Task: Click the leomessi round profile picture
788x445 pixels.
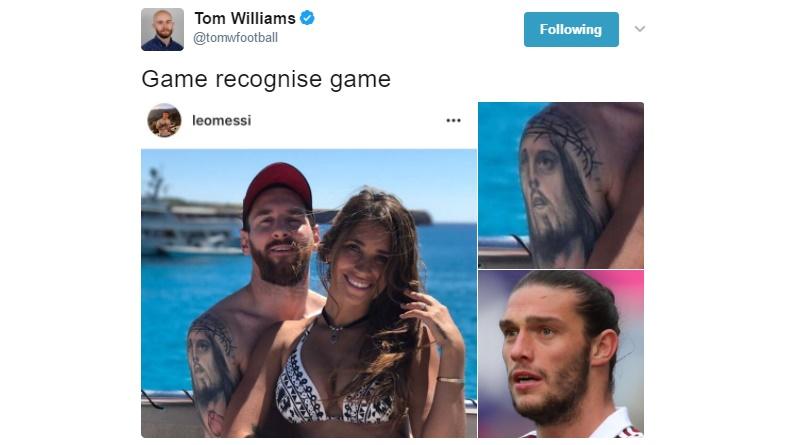Action: [x=164, y=120]
